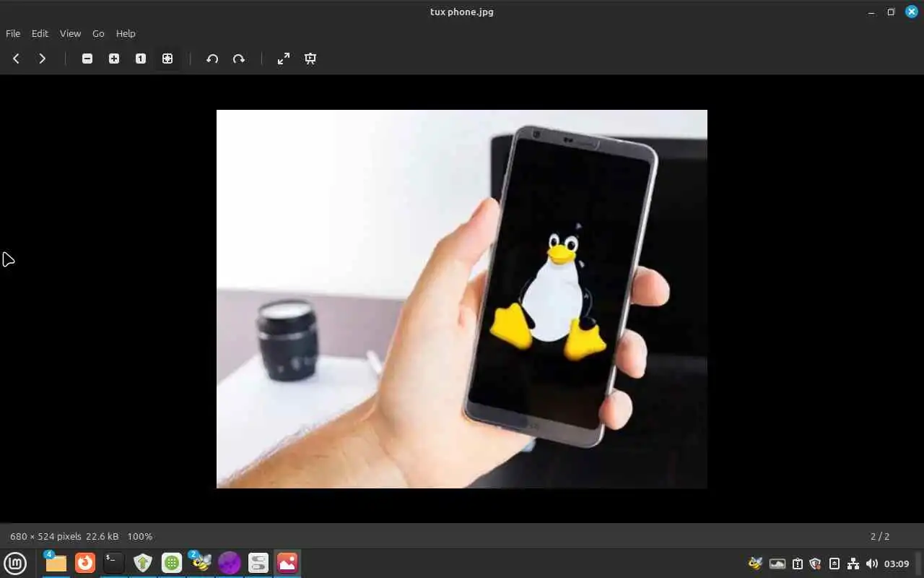Click the zoom in toolbar button
The width and height of the screenshot is (924, 578).
[114, 59]
